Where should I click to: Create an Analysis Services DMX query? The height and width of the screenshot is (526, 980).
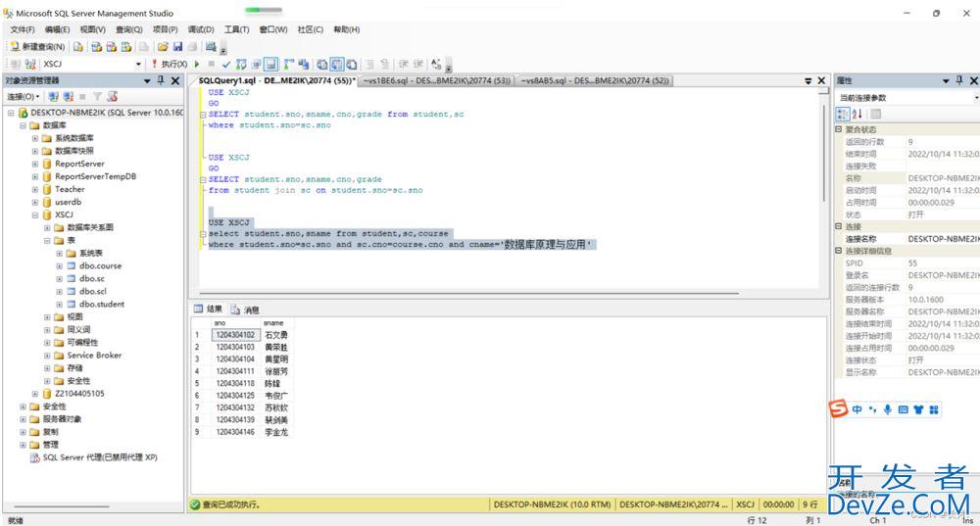[x=112, y=47]
